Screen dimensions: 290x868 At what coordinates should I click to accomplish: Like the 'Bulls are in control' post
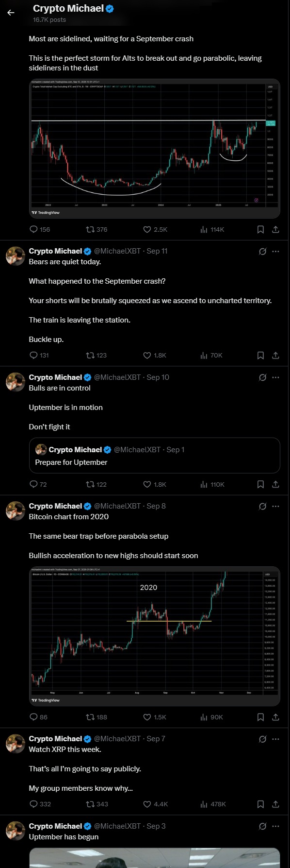(x=155, y=484)
